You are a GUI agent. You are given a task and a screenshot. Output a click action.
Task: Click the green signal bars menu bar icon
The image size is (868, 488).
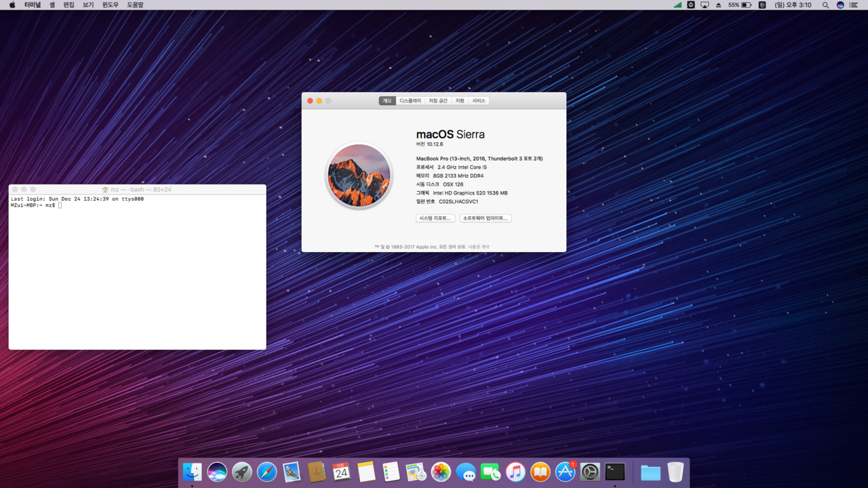pos(677,5)
